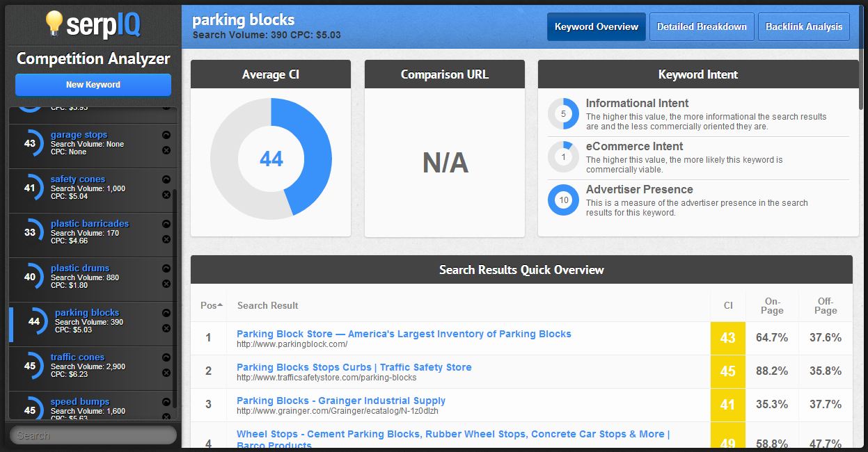Image resolution: width=868 pixels, height=452 pixels.
Task: Select the speed bumps keyword in the sidebar
Action: 80,401
